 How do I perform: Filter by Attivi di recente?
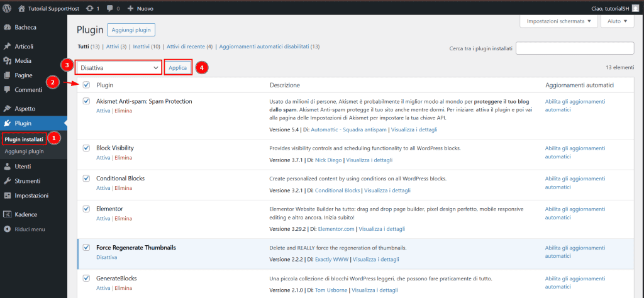[x=186, y=47]
